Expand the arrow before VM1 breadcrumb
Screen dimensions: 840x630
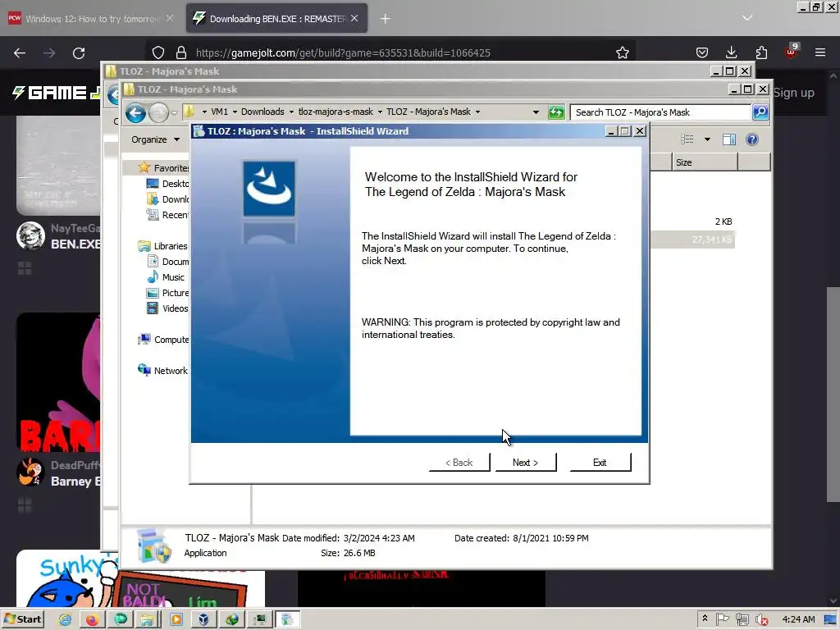[204, 112]
